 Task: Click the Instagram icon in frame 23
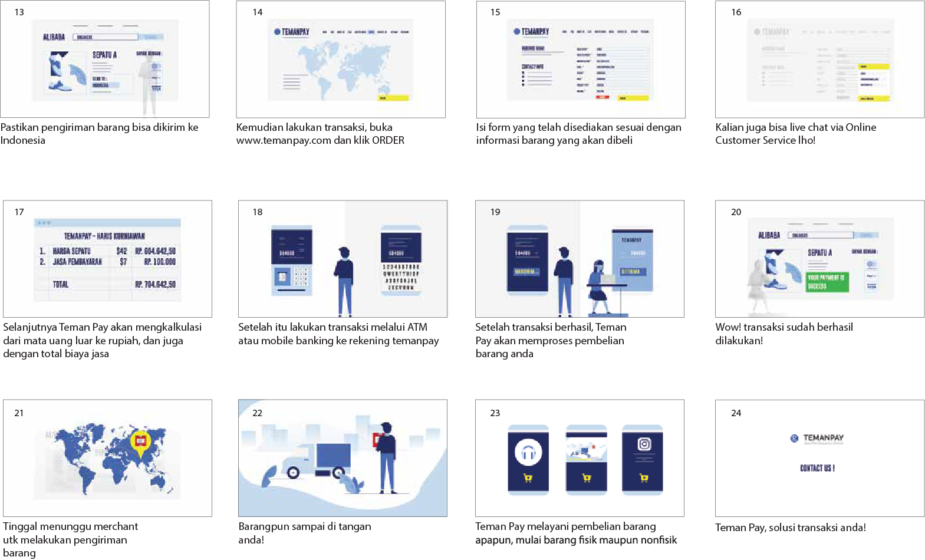click(644, 444)
